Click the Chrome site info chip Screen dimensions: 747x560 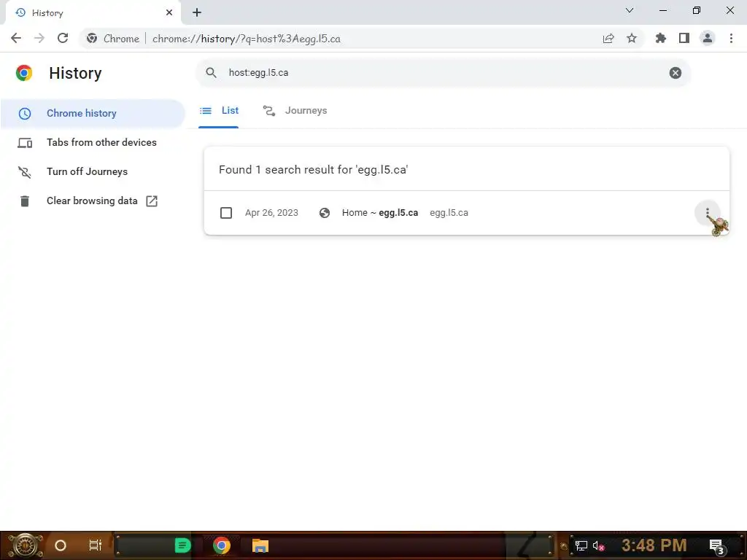tap(113, 39)
